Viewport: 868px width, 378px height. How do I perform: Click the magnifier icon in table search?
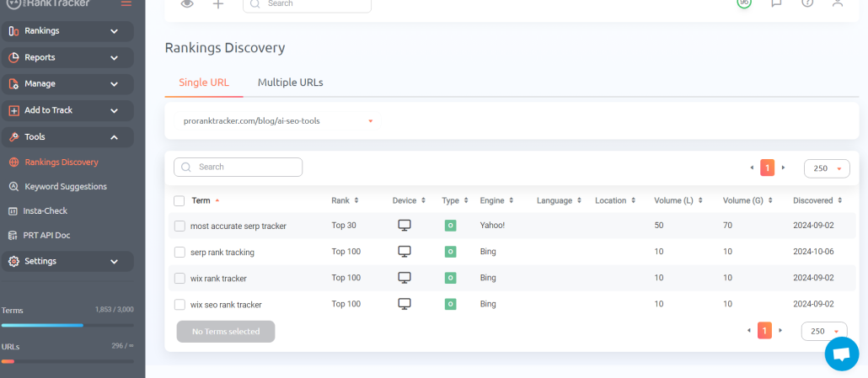(x=186, y=167)
